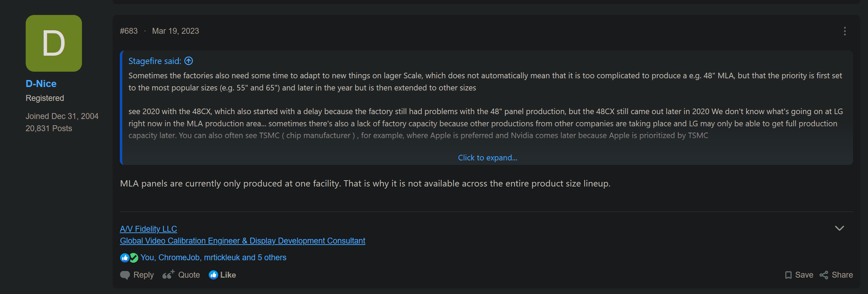Click to expand the quoted message
This screenshot has width=868, height=294.
point(487,158)
